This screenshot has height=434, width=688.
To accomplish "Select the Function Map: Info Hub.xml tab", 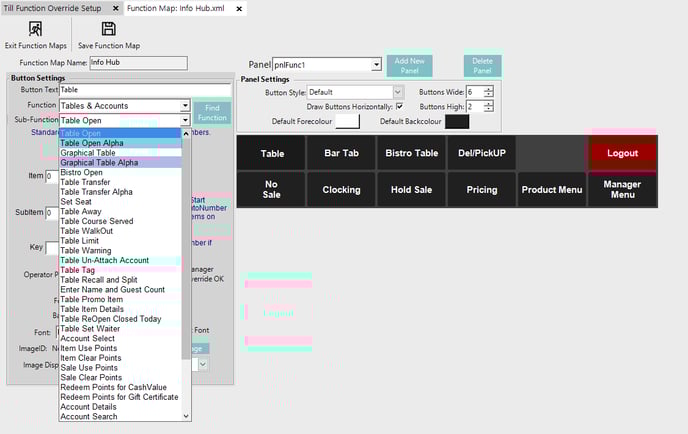I will point(176,8).
